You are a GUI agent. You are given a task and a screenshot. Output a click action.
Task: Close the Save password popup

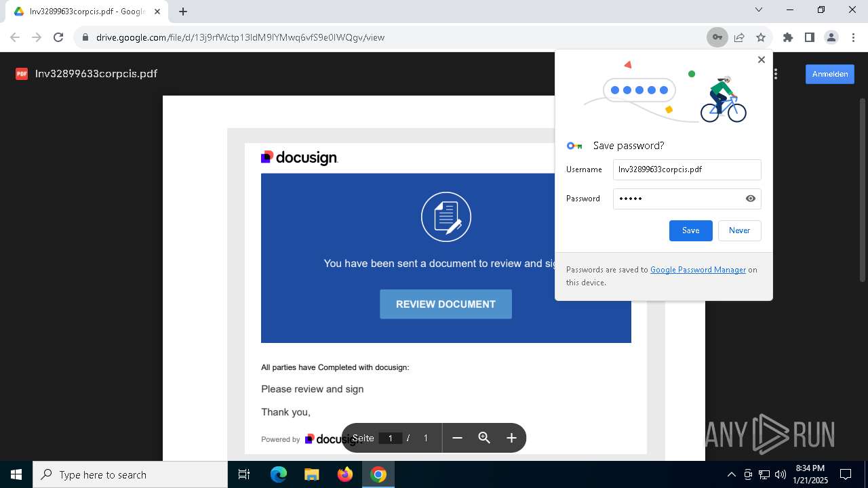coord(762,60)
